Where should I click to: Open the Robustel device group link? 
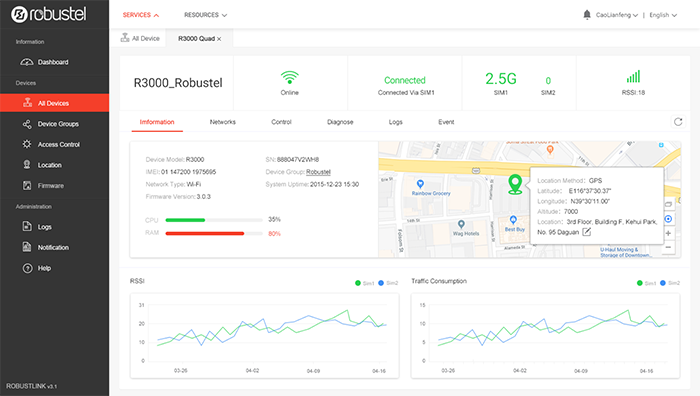(x=318, y=172)
